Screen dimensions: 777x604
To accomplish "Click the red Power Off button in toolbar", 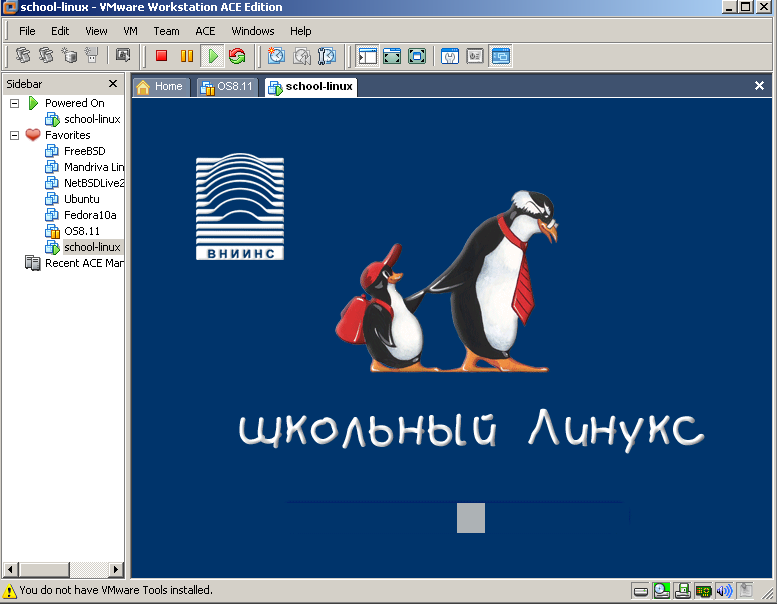I will pyautogui.click(x=162, y=56).
